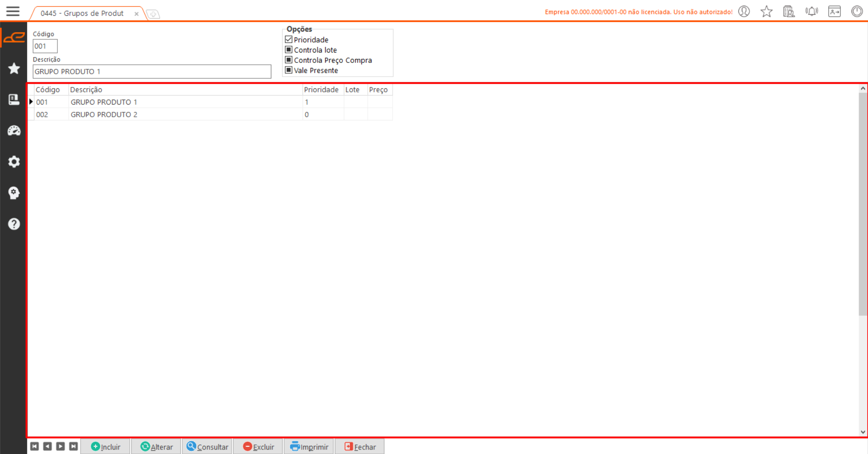The image size is (868, 454).
Task: Select the GRUPO PRODUTO 2 row
Action: (104, 115)
